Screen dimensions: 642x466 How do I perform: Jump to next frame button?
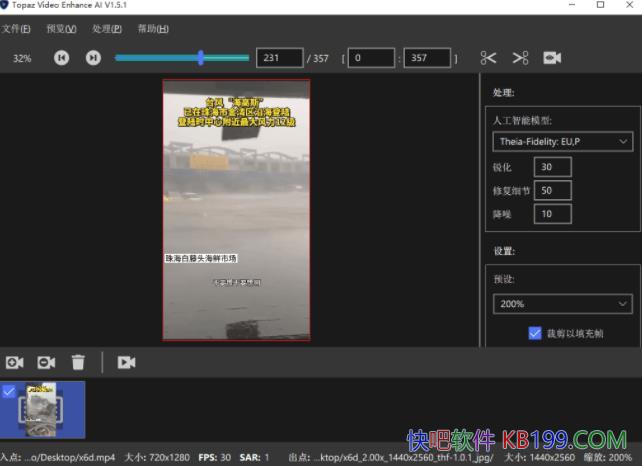93,58
